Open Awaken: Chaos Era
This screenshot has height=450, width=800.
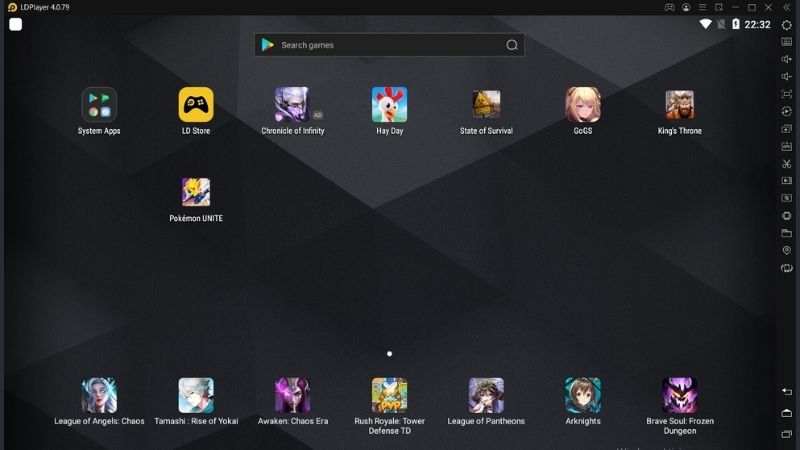click(292, 395)
